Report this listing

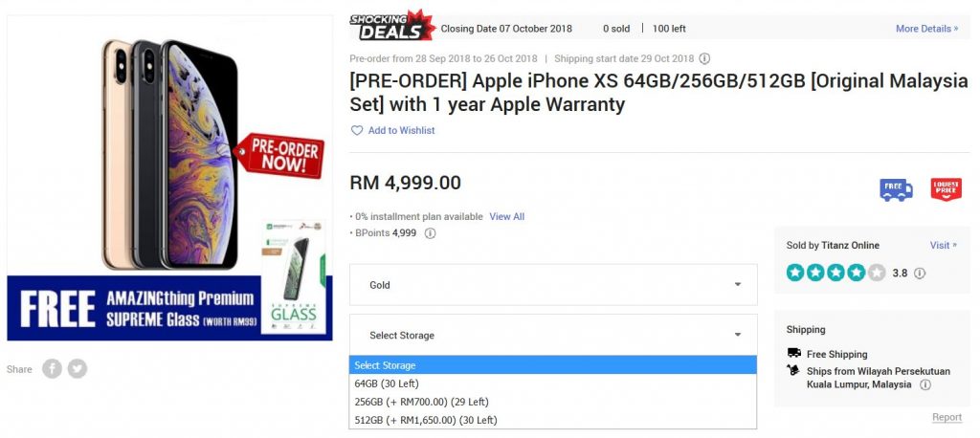[947, 417]
